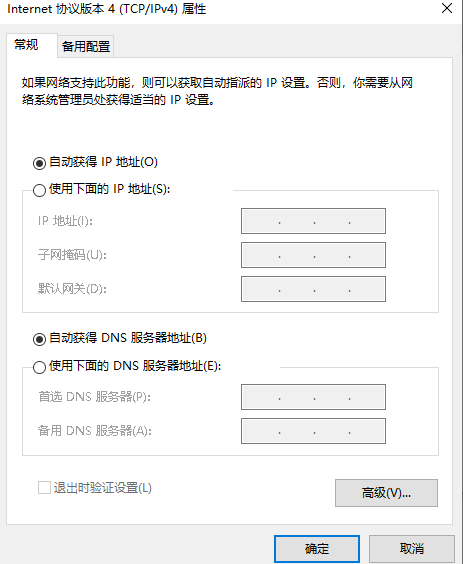Confirm settings with the 确定 button
Viewport: 463px width, 564px height.
pyautogui.click(x=317, y=549)
